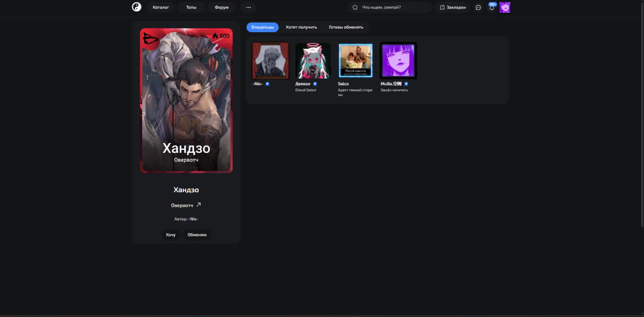Viewport: 644px width, 317px height.
Task: Switch to the Готовы обменять tab
Action: 346,27
